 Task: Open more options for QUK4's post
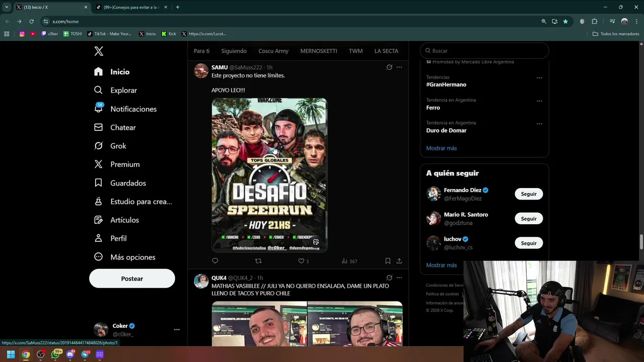tap(399, 278)
